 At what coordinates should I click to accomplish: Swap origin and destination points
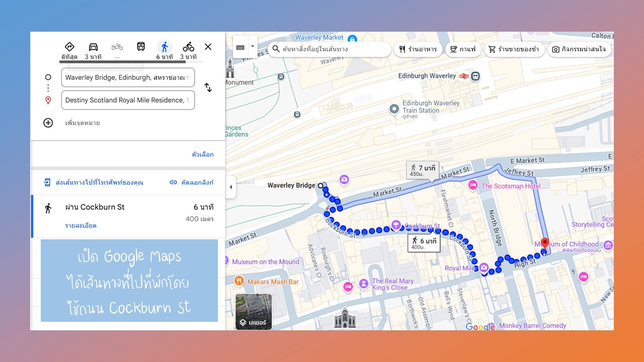point(208,87)
